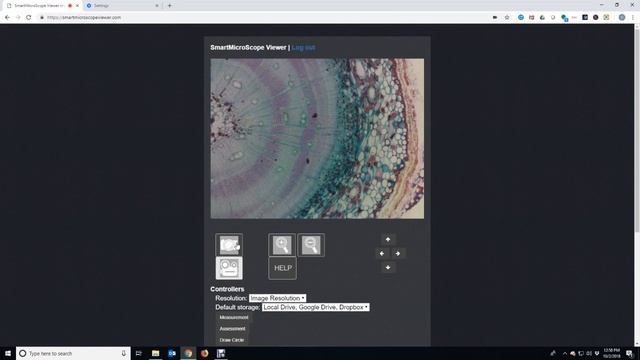Click the microscope live image
Image resolution: width=640 pixels, height=360 pixels.
[317, 138]
